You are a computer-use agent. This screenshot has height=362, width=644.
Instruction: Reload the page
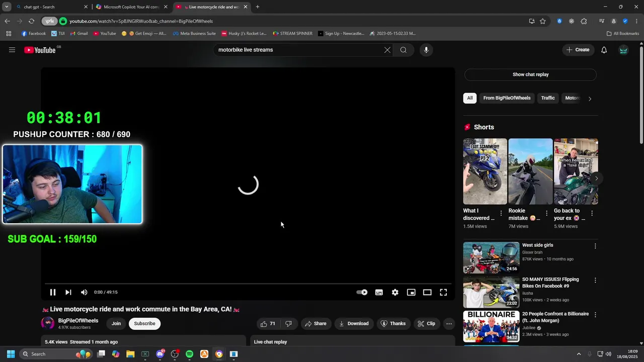click(x=31, y=21)
